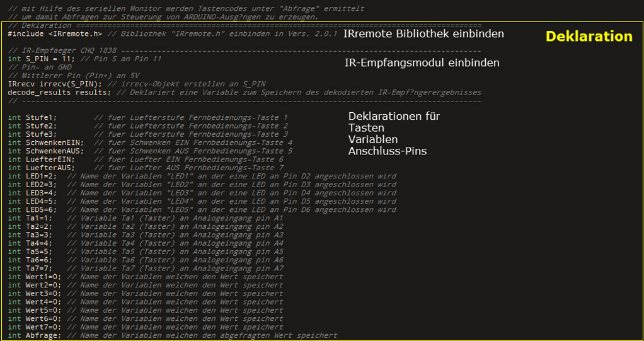Place cursor on "int Ta7=7;" line
Screen dimensions: 644x341
tap(30, 269)
